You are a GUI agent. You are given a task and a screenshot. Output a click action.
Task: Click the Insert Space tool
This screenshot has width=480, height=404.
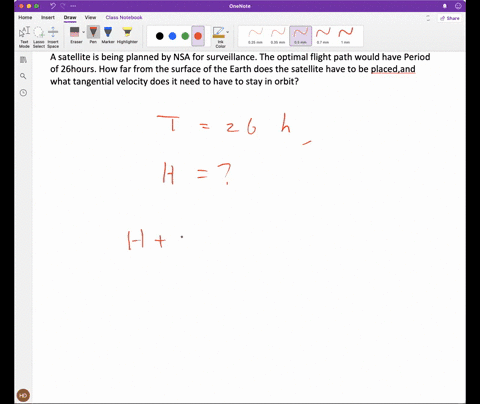(x=53, y=37)
